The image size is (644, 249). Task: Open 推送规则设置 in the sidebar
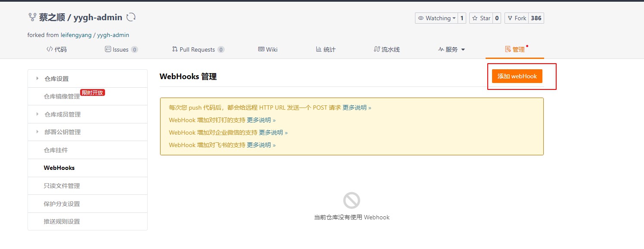[87, 221]
